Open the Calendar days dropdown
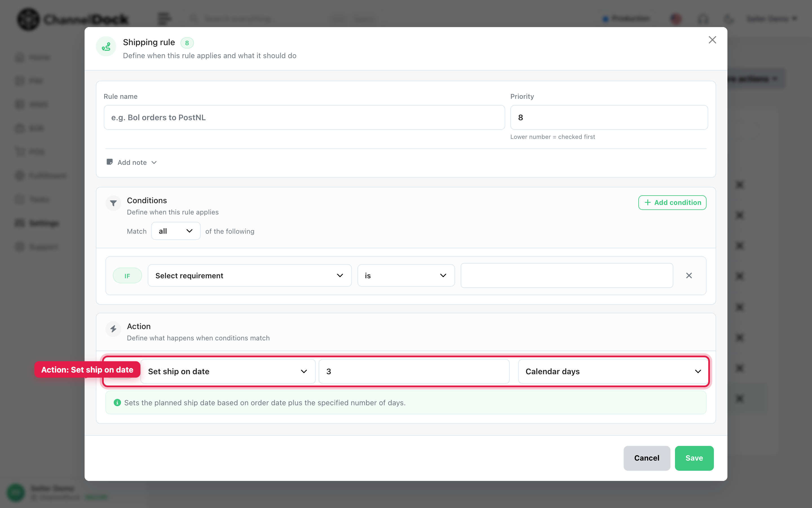Image resolution: width=812 pixels, height=508 pixels. tap(613, 371)
